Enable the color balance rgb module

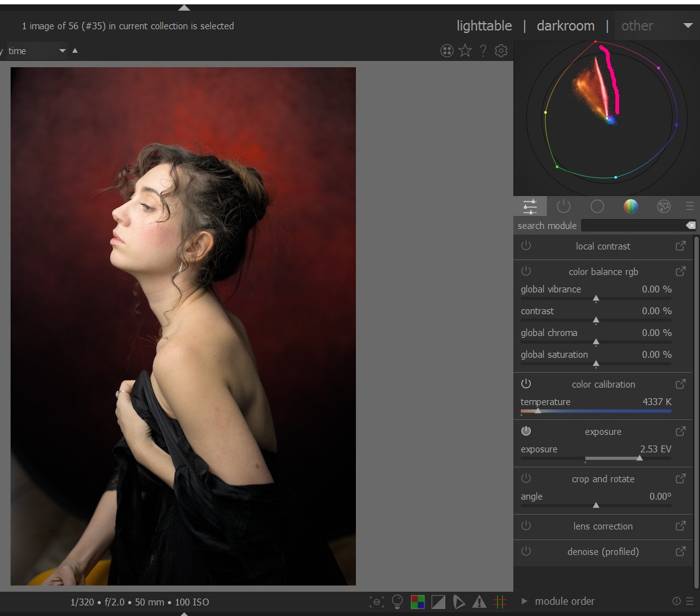coord(526,271)
